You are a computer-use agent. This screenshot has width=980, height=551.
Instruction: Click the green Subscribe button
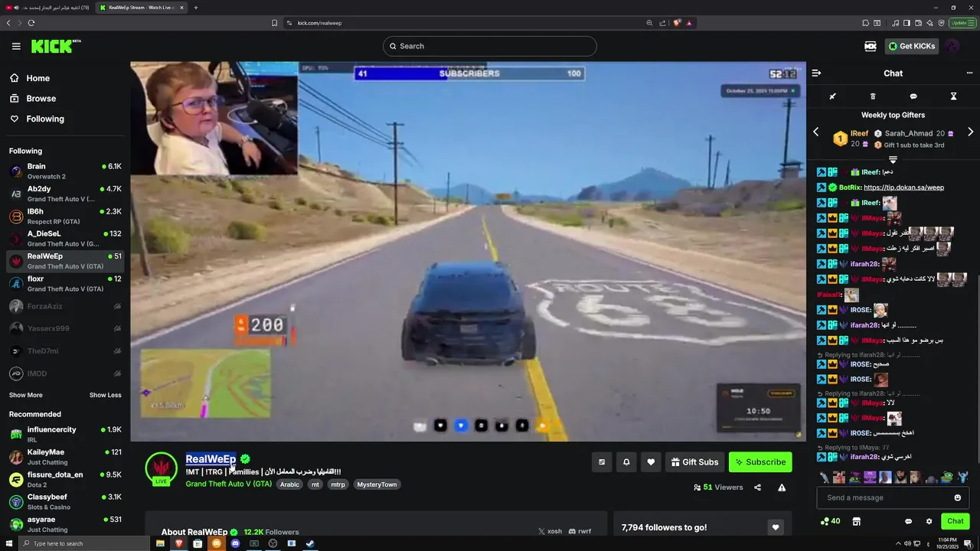pyautogui.click(x=760, y=462)
